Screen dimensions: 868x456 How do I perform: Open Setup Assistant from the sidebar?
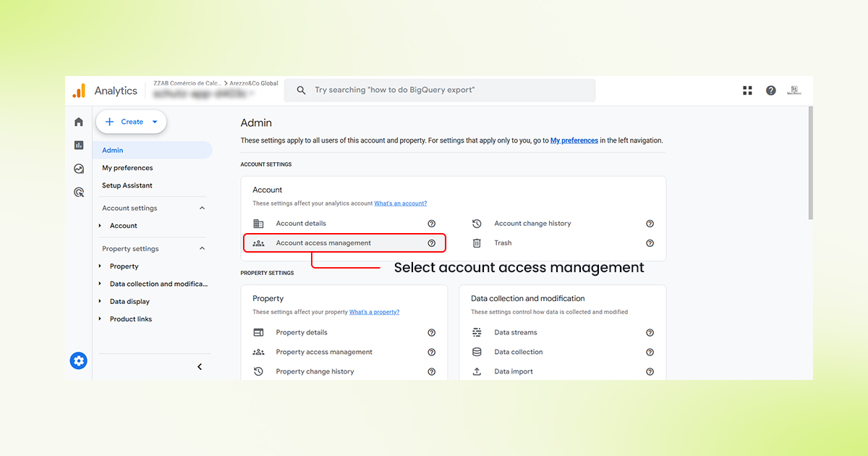pos(127,185)
